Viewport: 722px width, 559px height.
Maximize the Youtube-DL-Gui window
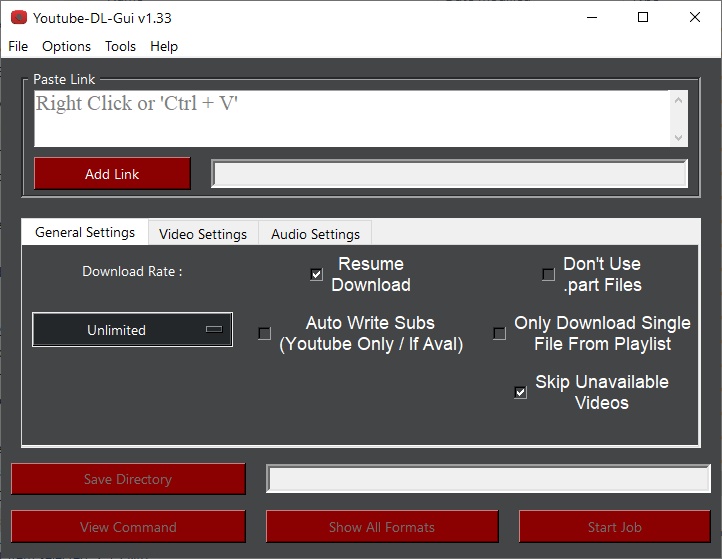pyautogui.click(x=643, y=17)
